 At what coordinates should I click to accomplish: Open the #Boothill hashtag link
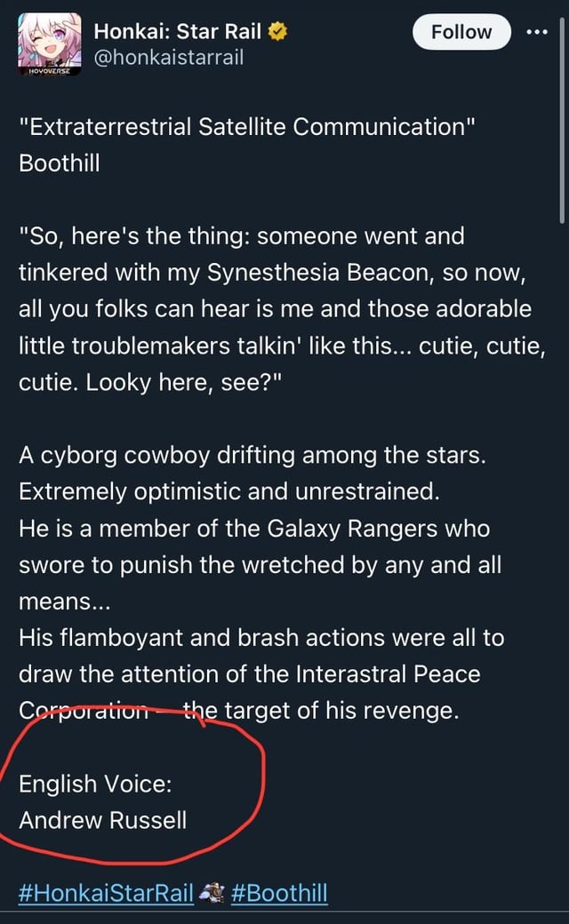(279, 893)
